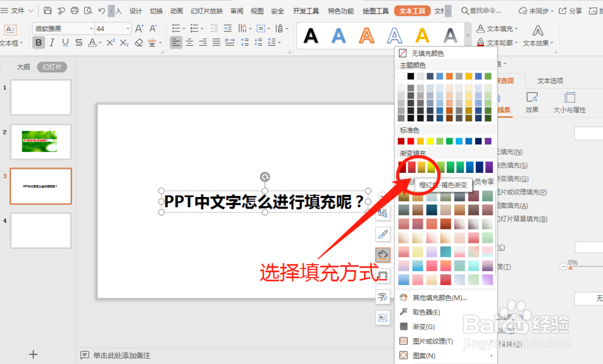The image size is (603, 364).
Task: Click 单击此处添加备注 notes area
Action: click(122, 355)
